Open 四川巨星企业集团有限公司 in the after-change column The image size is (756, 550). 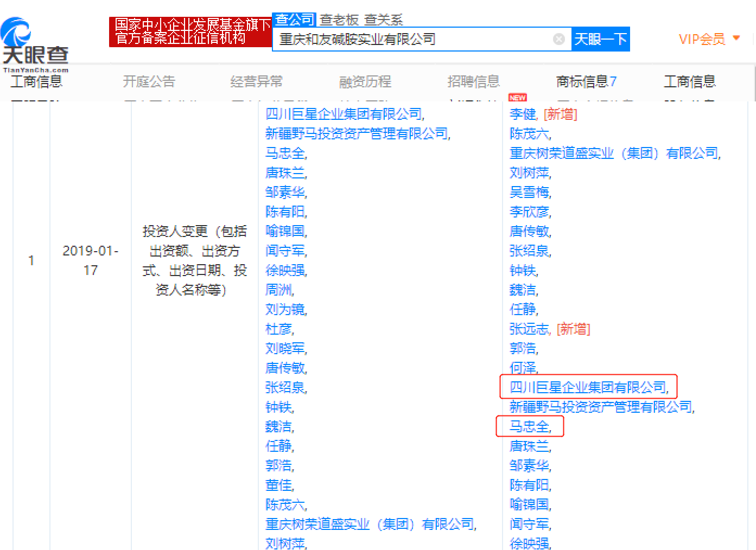588,387
